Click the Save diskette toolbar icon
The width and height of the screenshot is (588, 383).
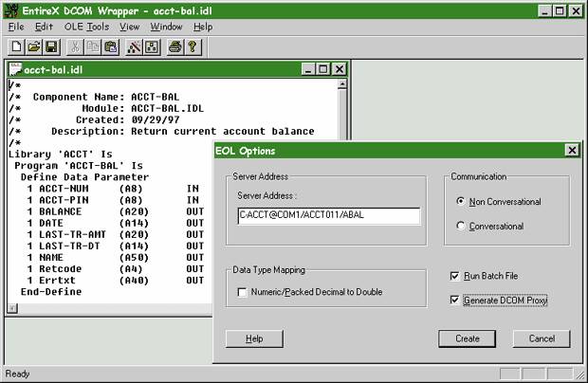click(51, 46)
